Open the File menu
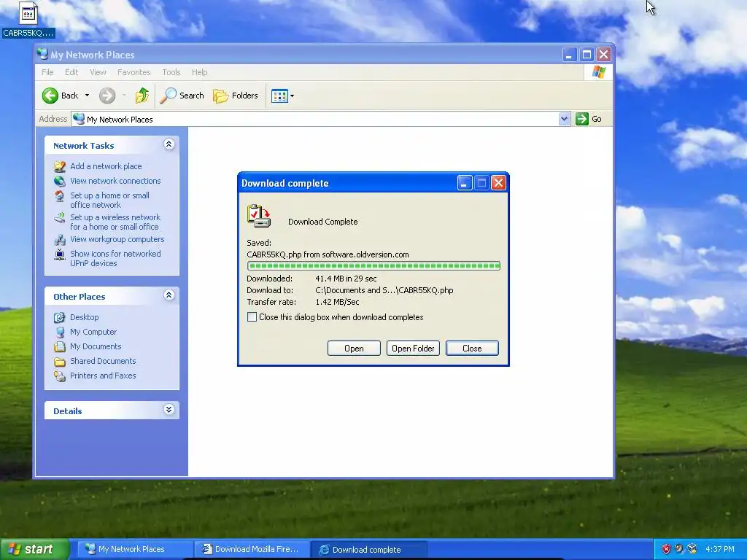The image size is (747, 560). (x=47, y=72)
